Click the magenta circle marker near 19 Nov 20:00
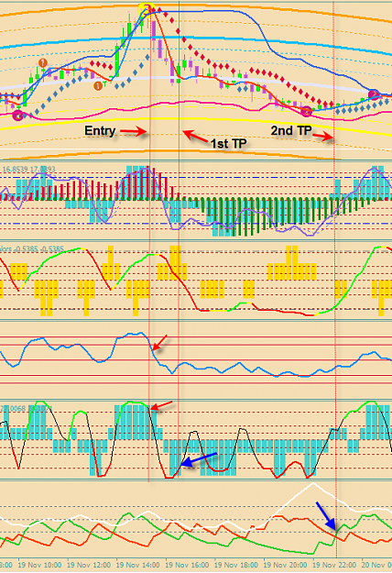The image size is (392, 573). coord(307,111)
